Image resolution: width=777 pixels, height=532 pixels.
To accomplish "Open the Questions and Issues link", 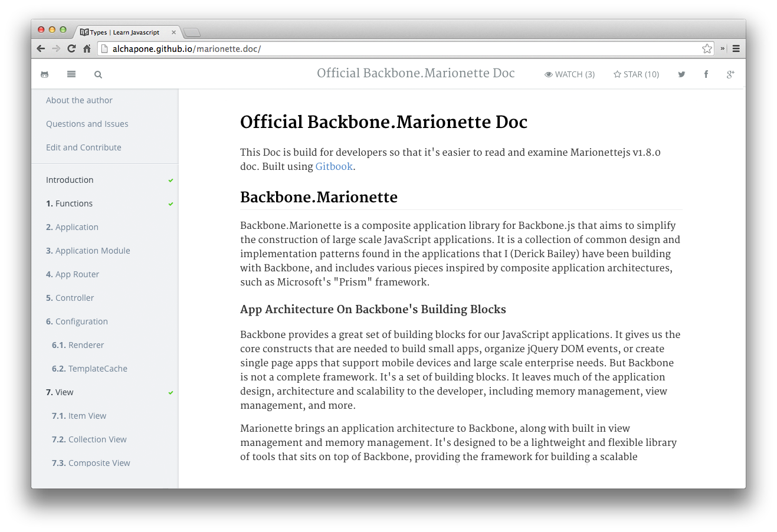I will tap(87, 124).
